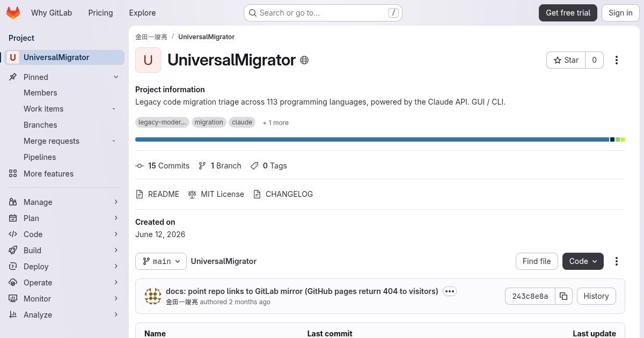Click the migration topic badge
This screenshot has width=644, height=338.
pos(209,122)
